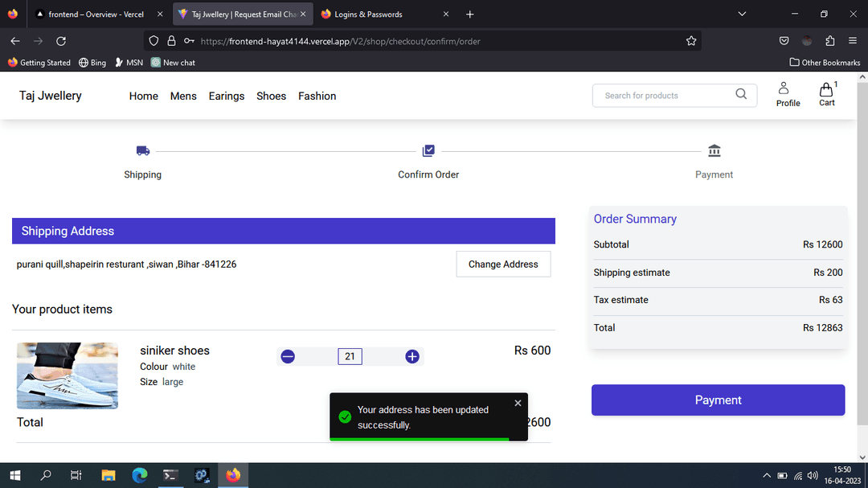Screen dimensions: 868x488
Task: Show hidden system tray icons
Action: pyautogui.click(x=767, y=475)
